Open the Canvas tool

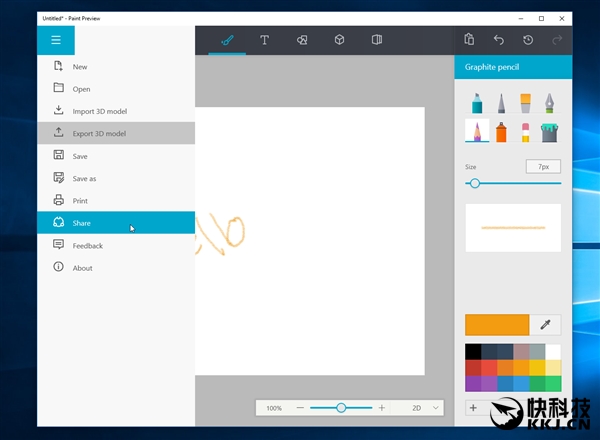[377, 40]
